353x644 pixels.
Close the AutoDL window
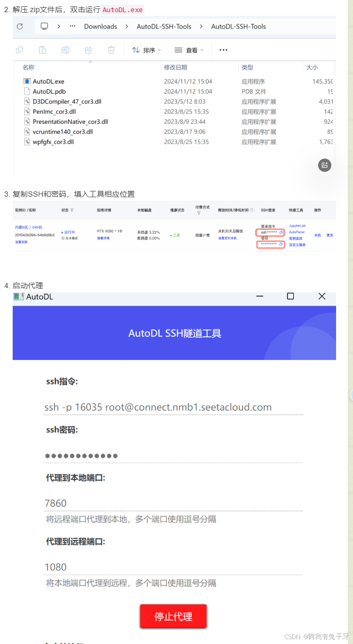[322, 297]
